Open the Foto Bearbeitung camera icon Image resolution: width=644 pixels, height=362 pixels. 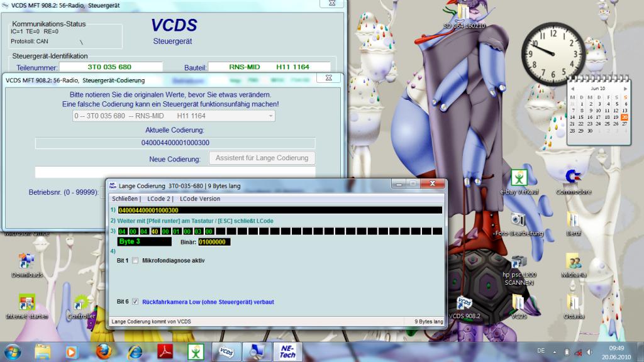(x=519, y=224)
